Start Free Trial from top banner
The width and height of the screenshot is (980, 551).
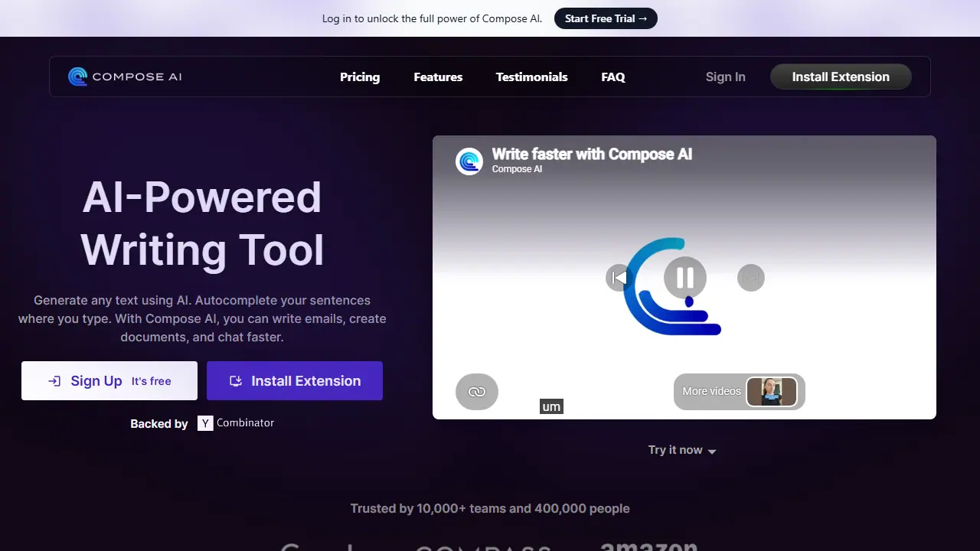pos(606,18)
